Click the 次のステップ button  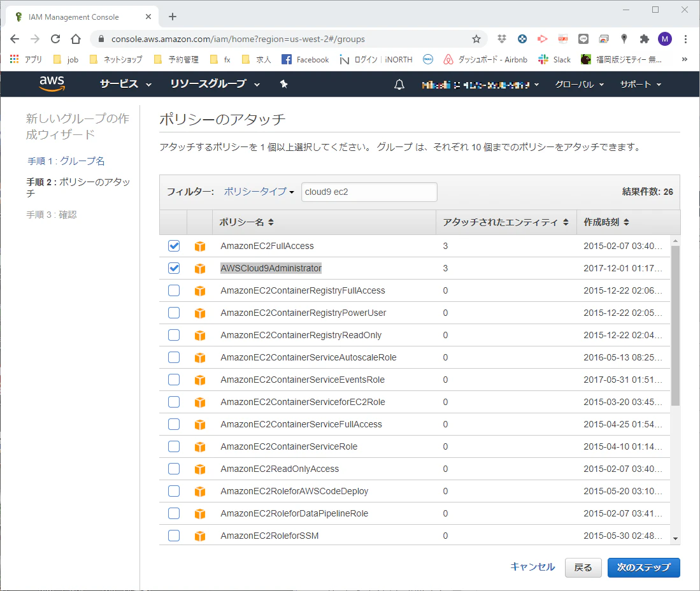pyautogui.click(x=644, y=567)
